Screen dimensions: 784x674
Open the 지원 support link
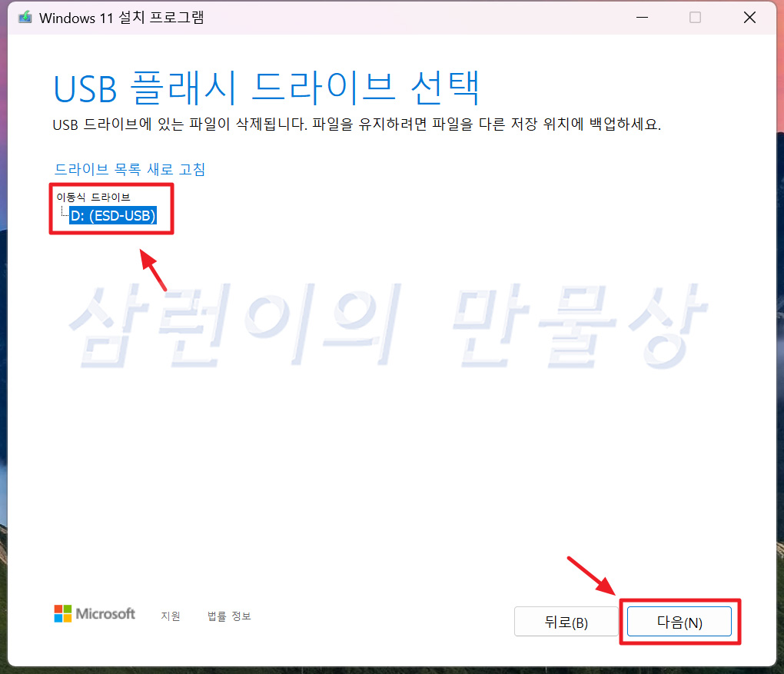171,616
